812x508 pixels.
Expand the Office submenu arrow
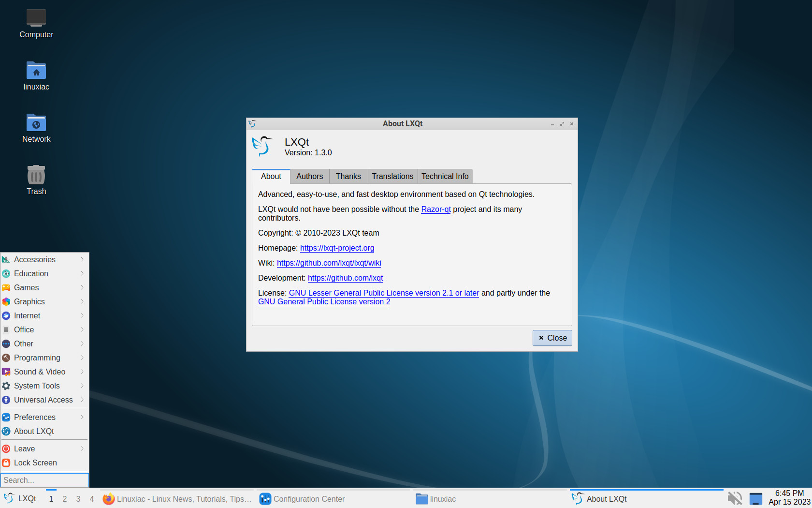pyautogui.click(x=82, y=330)
